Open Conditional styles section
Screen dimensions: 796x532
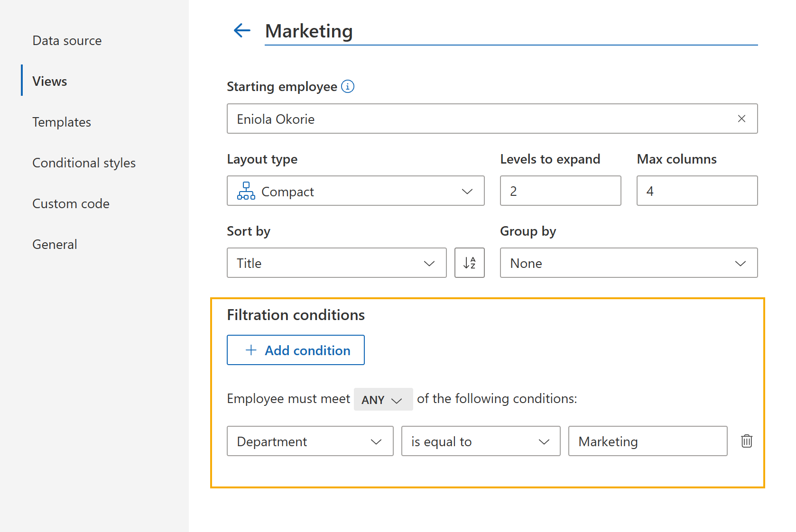tap(84, 163)
